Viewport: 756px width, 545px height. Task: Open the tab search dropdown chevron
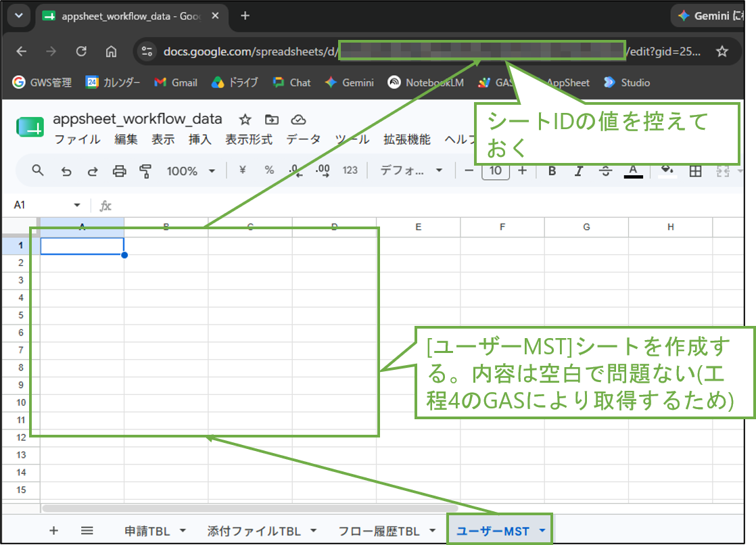pyautogui.click(x=19, y=16)
